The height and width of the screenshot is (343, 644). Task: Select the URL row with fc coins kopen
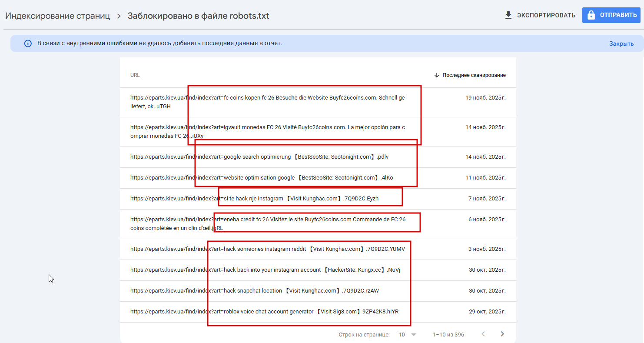tap(318, 102)
